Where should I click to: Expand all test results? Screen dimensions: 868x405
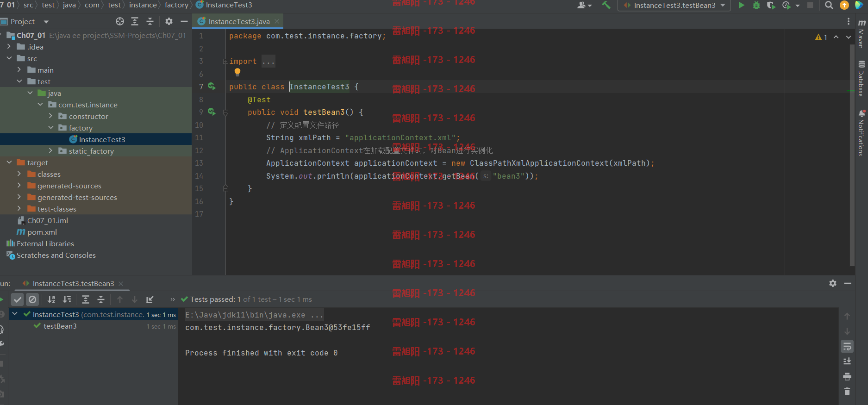[x=86, y=299]
